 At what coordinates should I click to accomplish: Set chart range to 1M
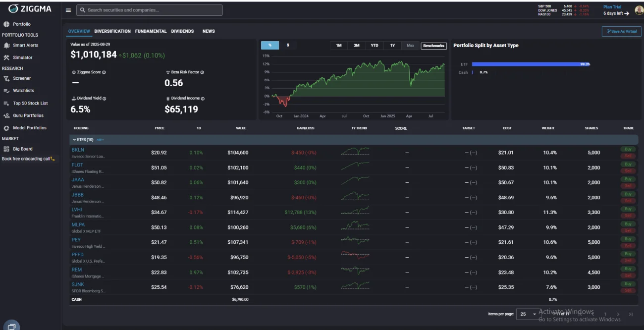point(339,46)
